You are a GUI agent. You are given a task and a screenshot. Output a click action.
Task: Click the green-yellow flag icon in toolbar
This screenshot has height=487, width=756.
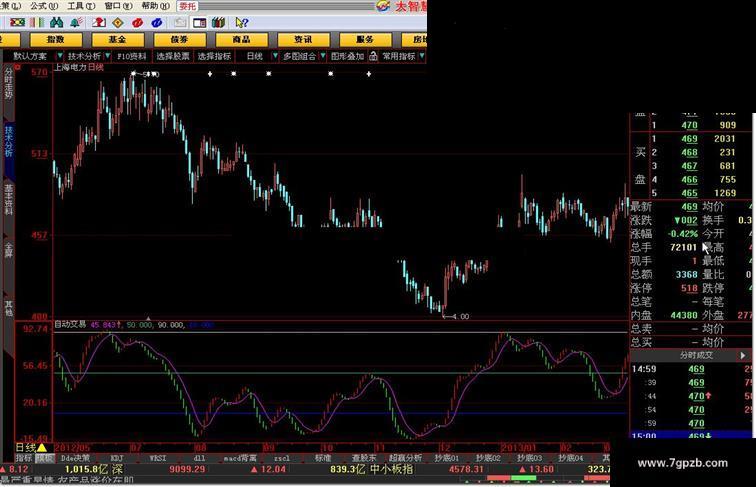pos(18,22)
